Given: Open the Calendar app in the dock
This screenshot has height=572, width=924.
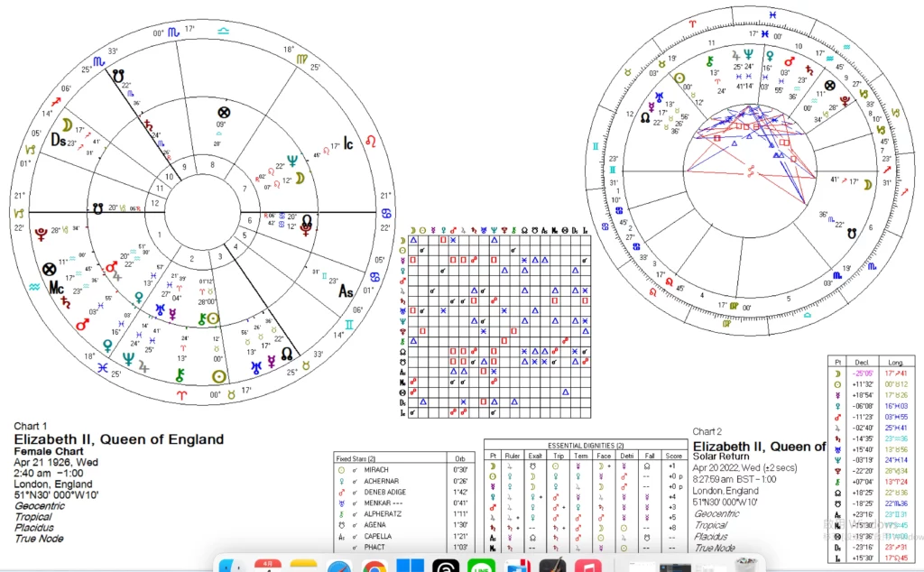Looking at the screenshot, I should coord(268,565).
